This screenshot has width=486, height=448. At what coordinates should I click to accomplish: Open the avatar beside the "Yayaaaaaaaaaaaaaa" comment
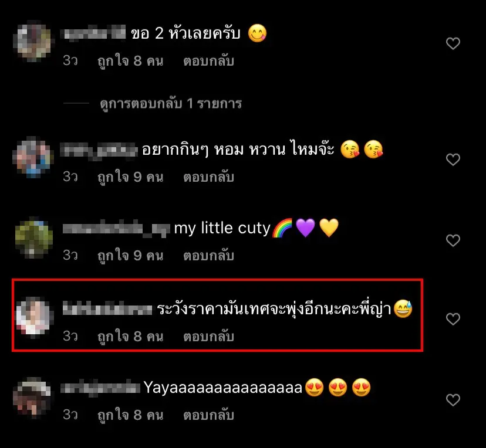[32, 398]
